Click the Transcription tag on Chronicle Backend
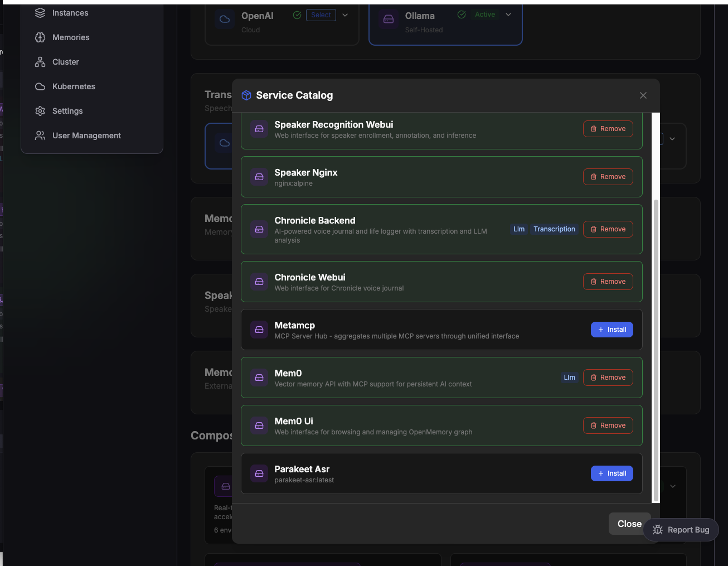 click(x=554, y=229)
